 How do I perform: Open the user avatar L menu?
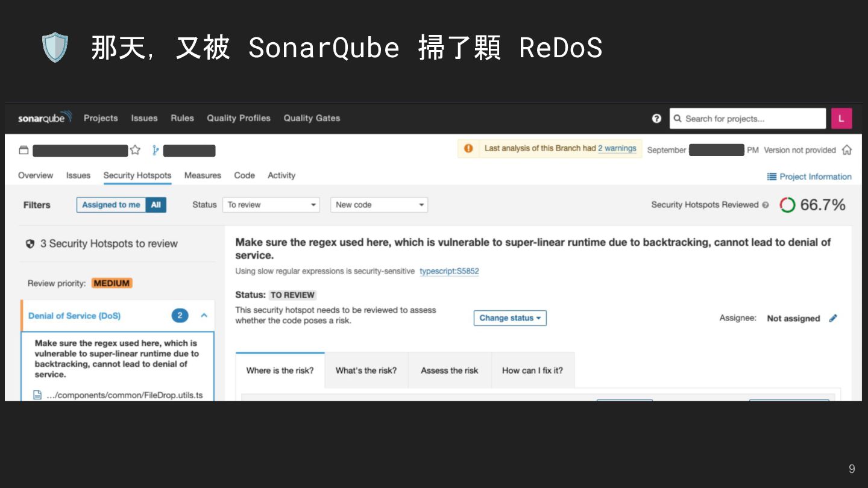[841, 118]
